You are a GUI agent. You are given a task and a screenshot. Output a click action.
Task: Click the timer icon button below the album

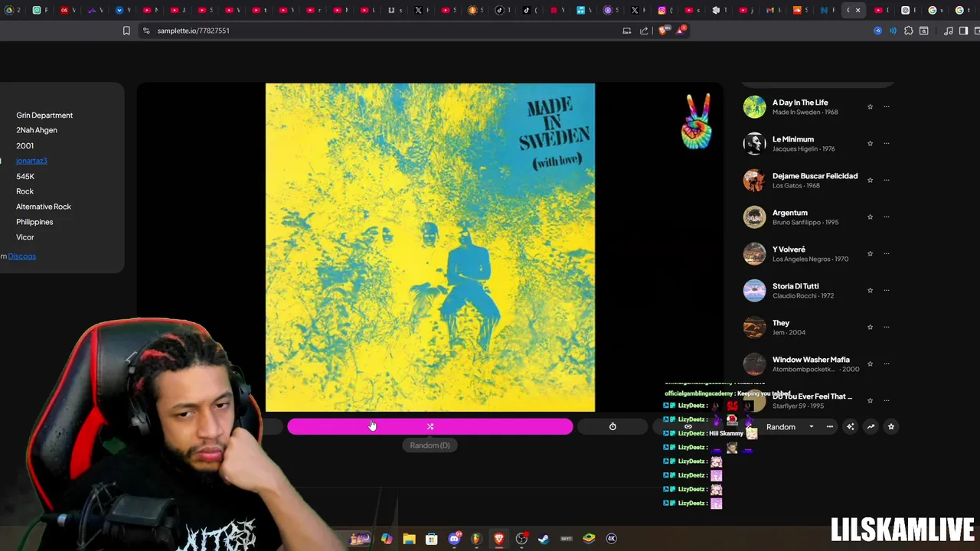[612, 426]
